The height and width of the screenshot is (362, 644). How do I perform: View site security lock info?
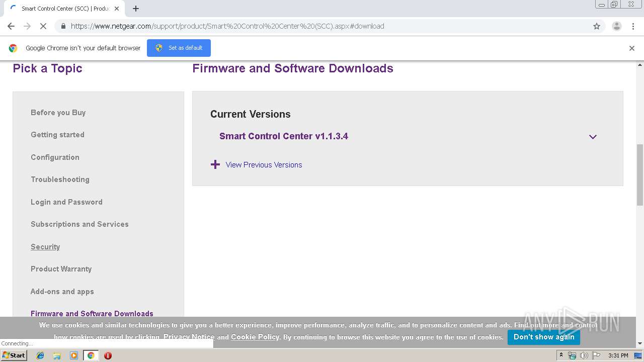pos(63,26)
